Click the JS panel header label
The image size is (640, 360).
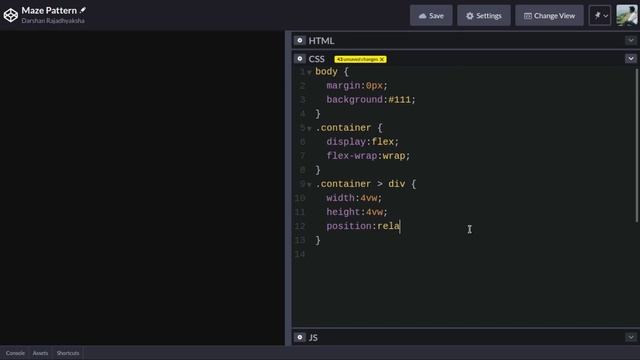click(x=313, y=337)
